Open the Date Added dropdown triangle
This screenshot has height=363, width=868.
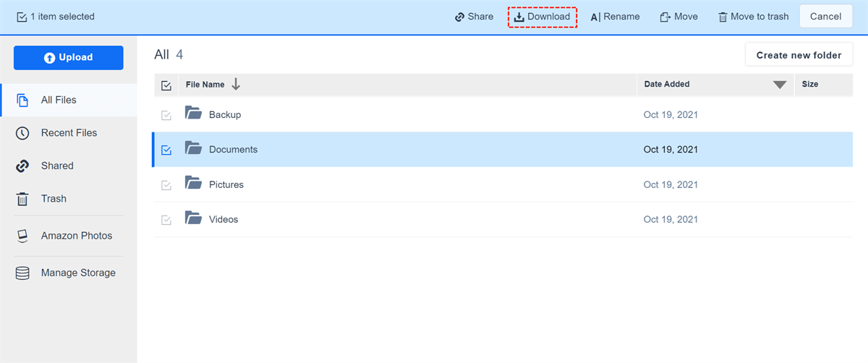point(779,85)
